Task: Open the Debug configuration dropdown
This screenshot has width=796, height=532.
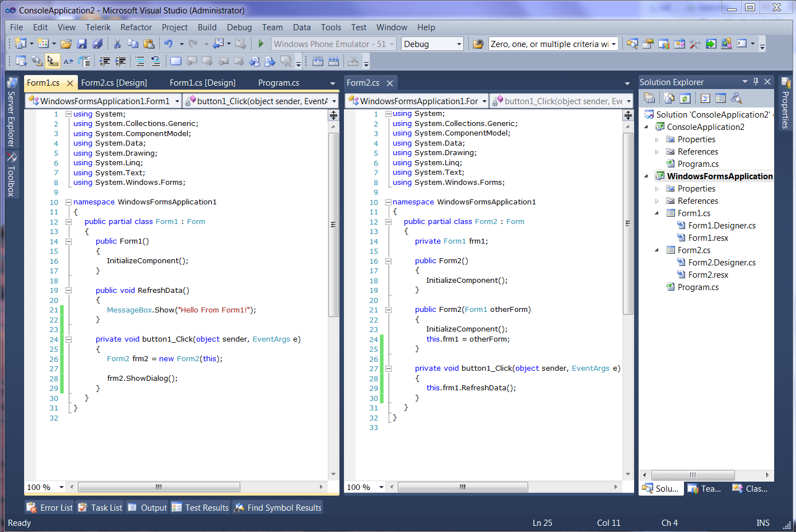Action: pyautogui.click(x=459, y=44)
